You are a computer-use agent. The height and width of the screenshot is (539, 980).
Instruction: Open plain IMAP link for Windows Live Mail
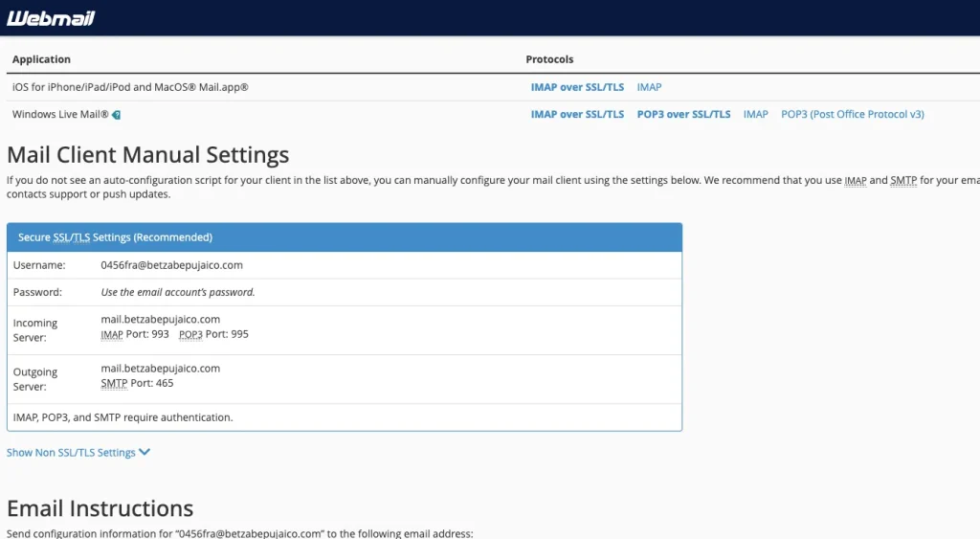click(x=755, y=115)
